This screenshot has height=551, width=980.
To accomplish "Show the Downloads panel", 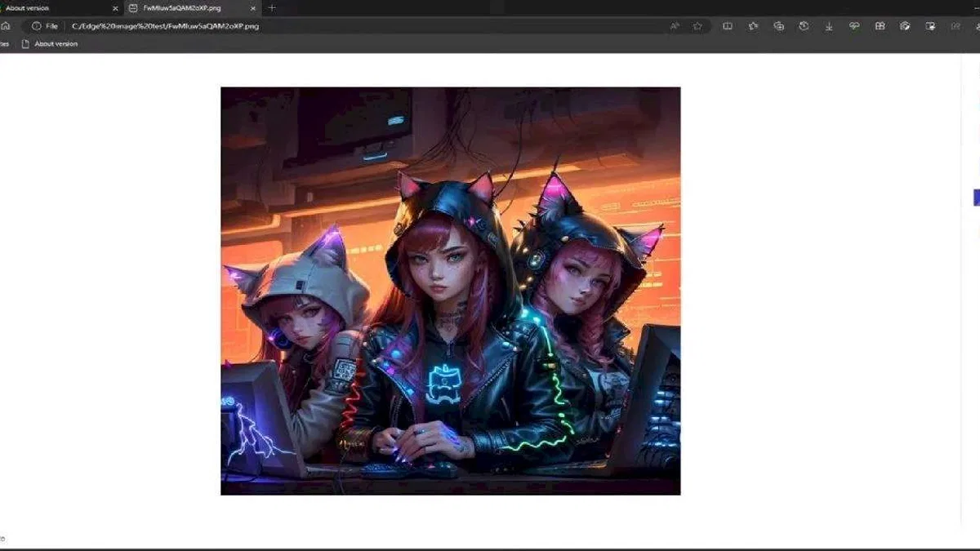I will [829, 26].
